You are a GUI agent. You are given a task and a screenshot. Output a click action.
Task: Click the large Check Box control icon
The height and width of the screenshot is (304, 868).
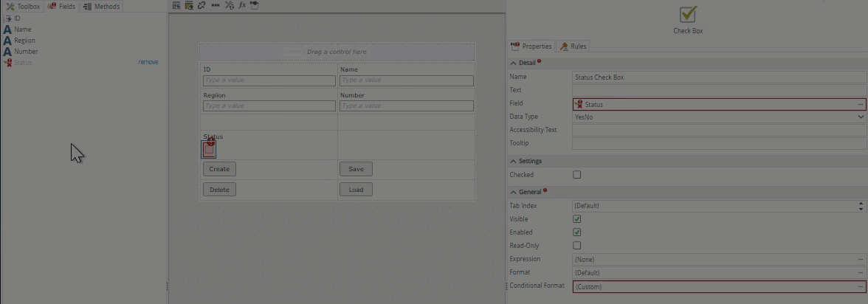(688, 14)
